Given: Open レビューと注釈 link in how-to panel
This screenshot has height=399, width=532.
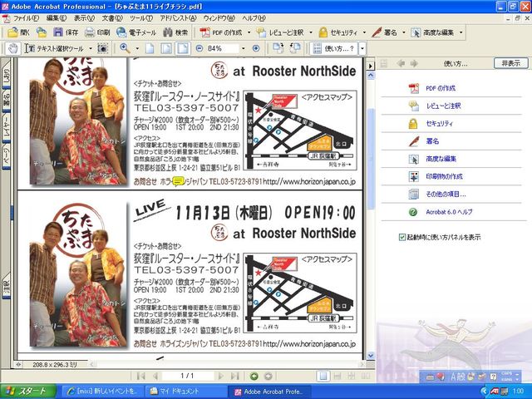Looking at the screenshot, I should (x=443, y=106).
